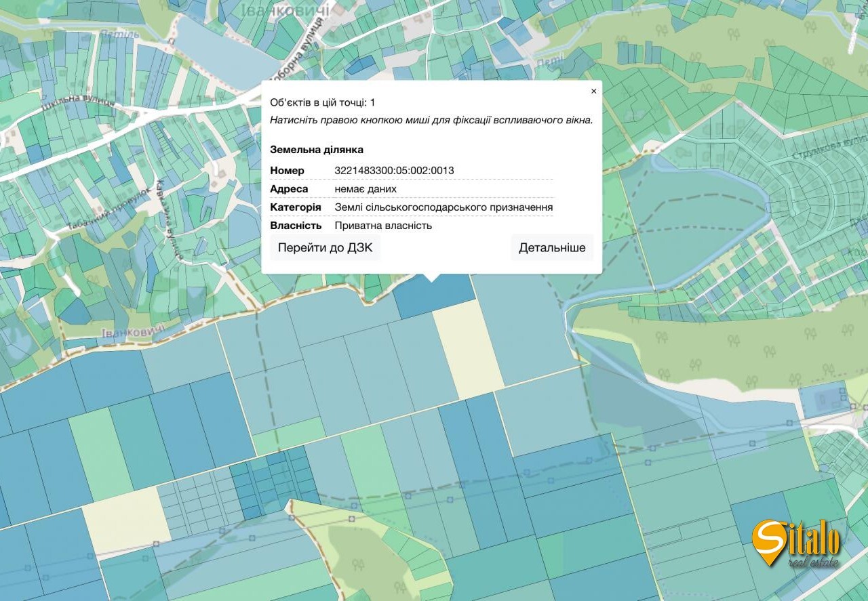Click the немає даних address value
The height and width of the screenshot is (601, 868).
366,189
